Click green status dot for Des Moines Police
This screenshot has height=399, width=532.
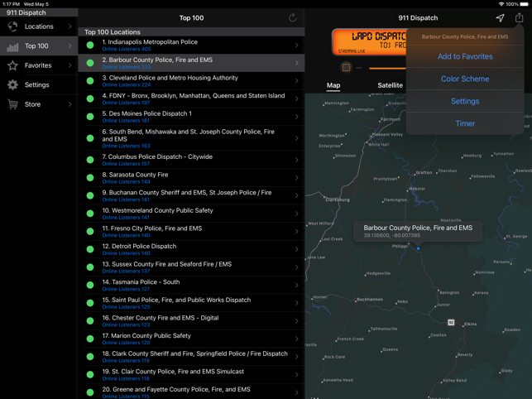tap(90, 117)
